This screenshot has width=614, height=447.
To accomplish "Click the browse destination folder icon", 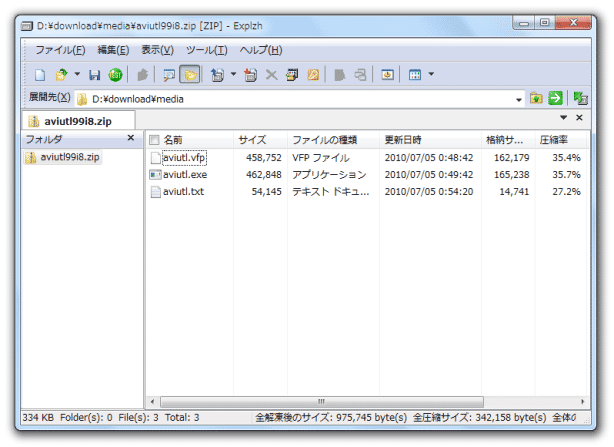I will coord(536,98).
